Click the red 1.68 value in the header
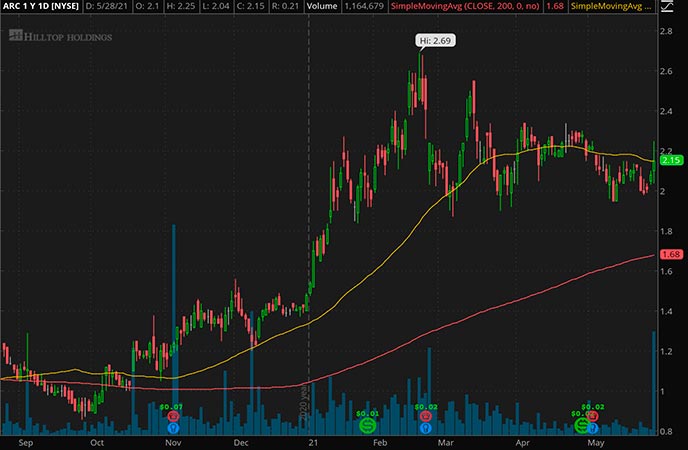The height and width of the screenshot is (450, 688). pos(555,6)
